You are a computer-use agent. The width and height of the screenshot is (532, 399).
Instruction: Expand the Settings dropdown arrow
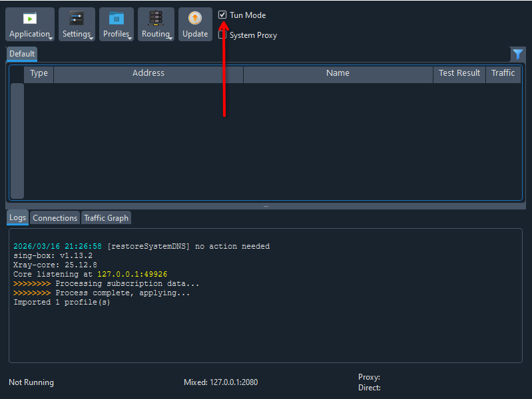91,38
